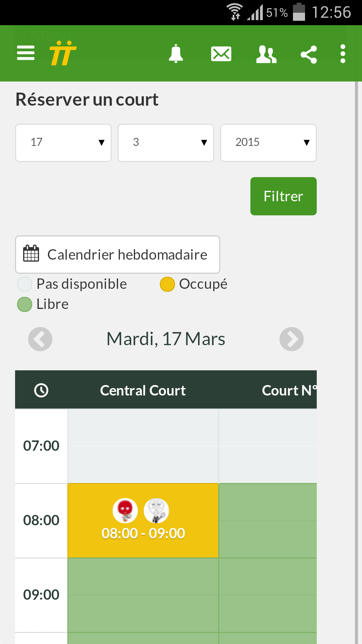Go to next day arrow
Viewport: 362px width, 644px height.
[x=292, y=339]
